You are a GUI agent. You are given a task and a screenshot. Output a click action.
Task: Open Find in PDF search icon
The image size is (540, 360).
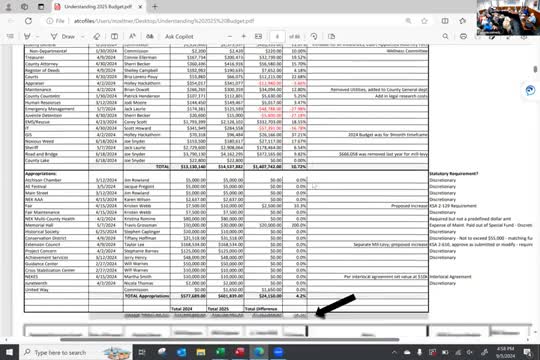coord(445,36)
